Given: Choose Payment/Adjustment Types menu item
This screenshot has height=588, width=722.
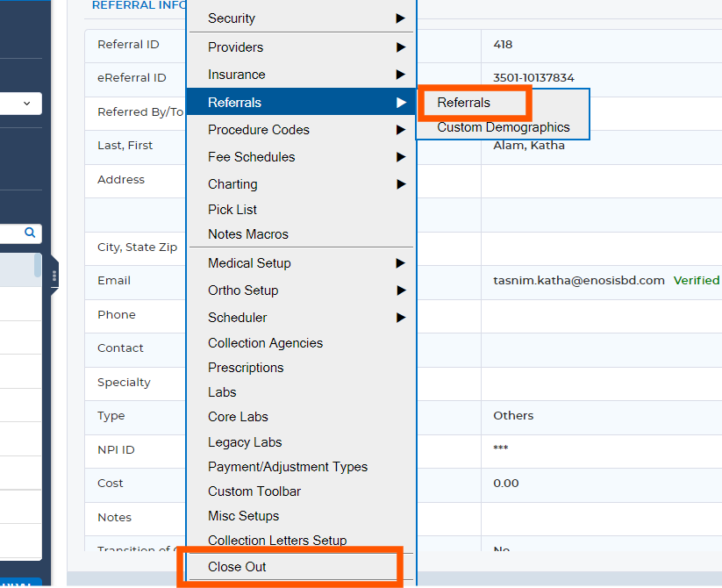Looking at the screenshot, I should pyautogui.click(x=301, y=467).
